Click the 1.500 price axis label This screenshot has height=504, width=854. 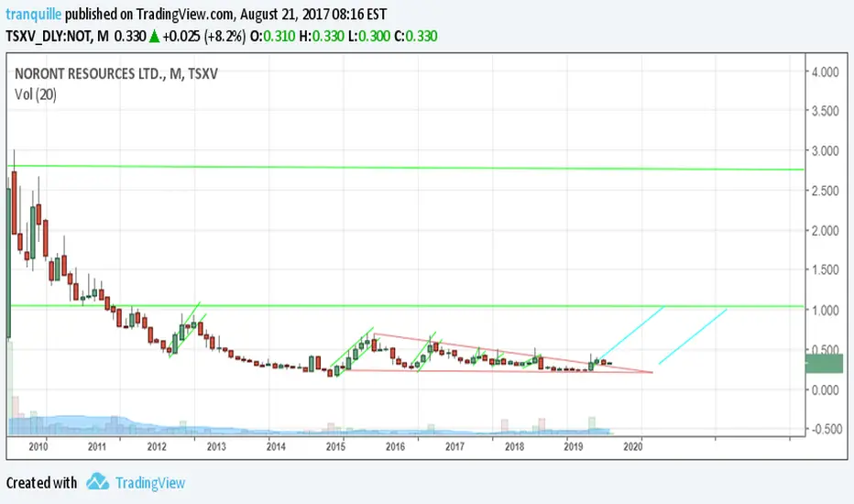pyautogui.click(x=825, y=270)
